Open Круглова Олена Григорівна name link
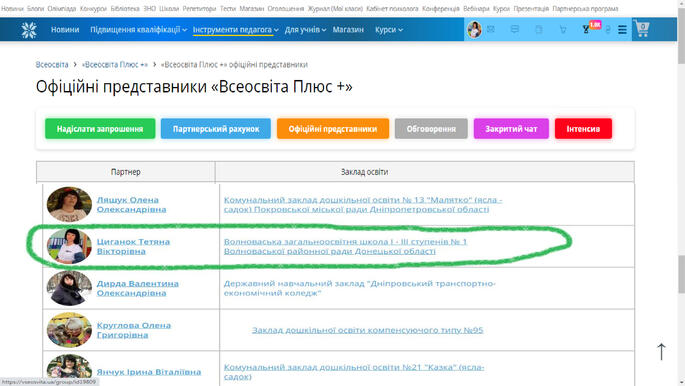Image resolution: width=685 pixels, height=386 pixels. click(134, 330)
